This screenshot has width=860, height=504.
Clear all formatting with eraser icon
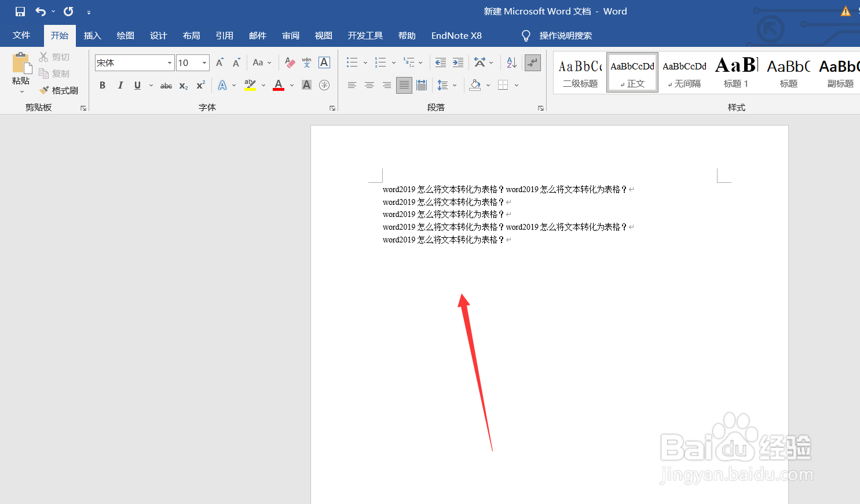pyautogui.click(x=290, y=62)
